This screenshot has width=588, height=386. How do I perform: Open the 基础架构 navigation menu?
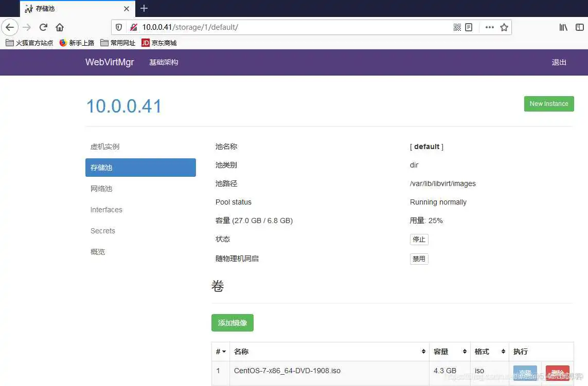[x=163, y=62]
